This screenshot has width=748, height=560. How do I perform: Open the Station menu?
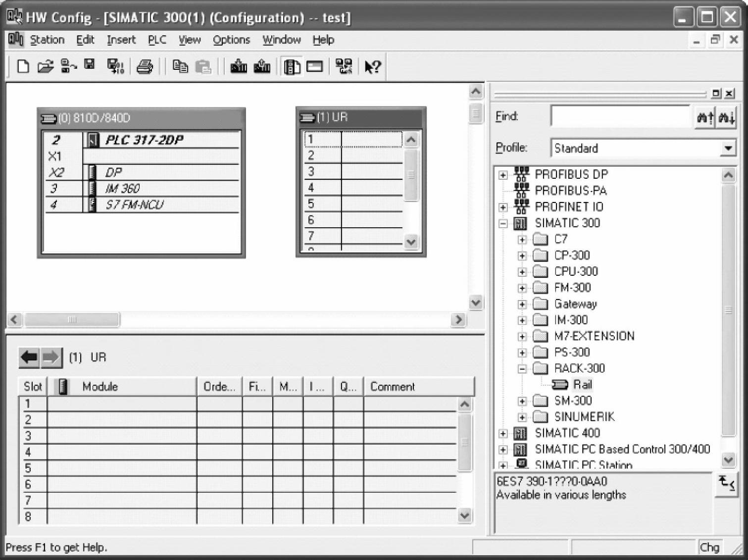click(x=47, y=40)
